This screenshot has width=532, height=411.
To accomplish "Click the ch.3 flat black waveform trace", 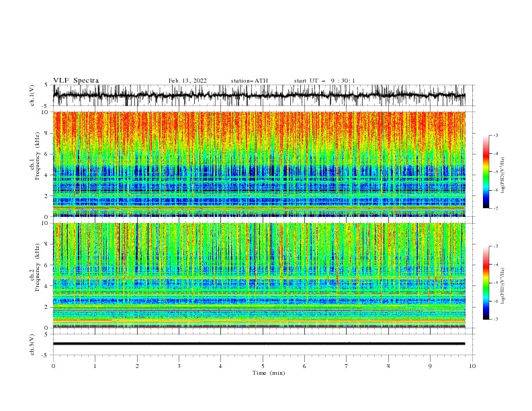I will click(x=259, y=344).
